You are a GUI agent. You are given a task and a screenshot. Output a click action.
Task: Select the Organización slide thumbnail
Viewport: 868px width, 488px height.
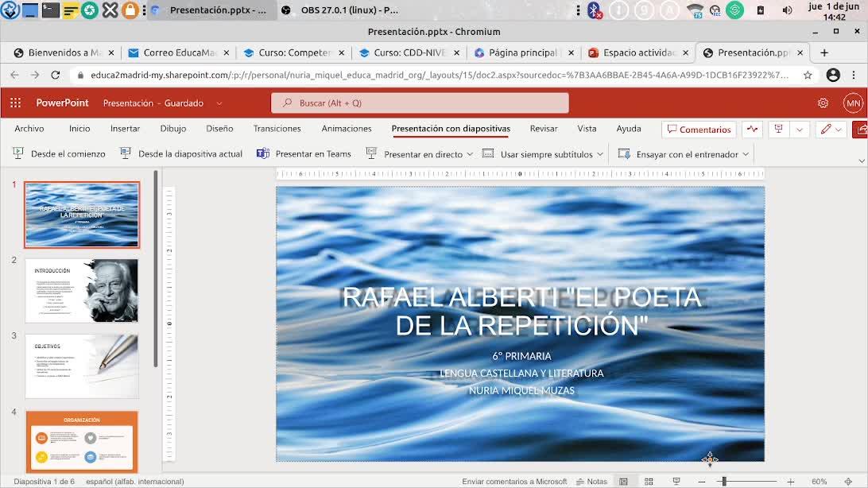[x=82, y=442]
